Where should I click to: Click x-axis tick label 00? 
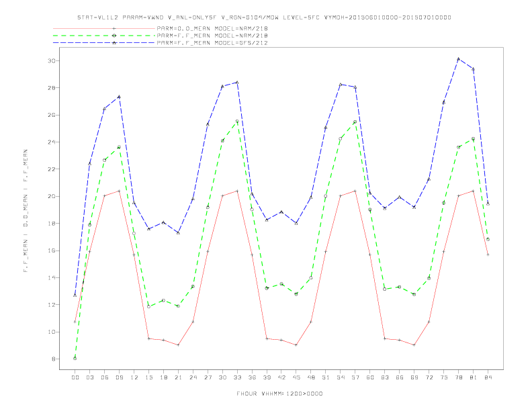tap(75, 377)
